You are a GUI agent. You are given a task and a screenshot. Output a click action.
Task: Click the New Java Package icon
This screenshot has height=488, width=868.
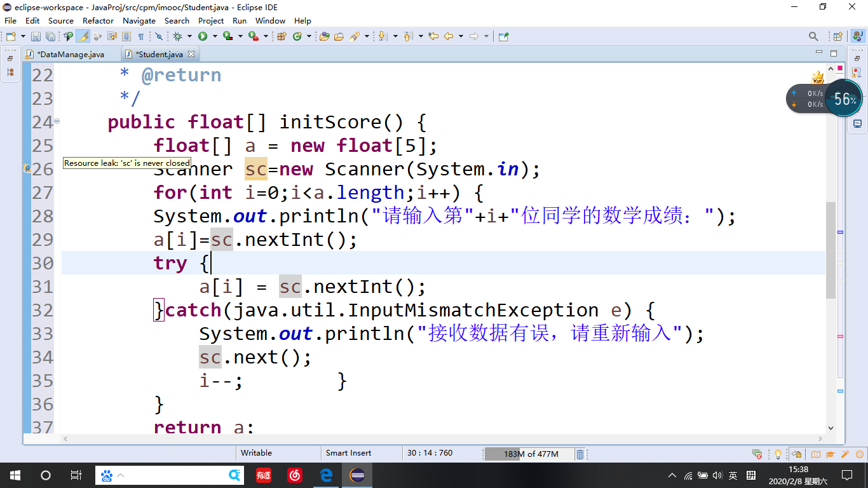281,36
